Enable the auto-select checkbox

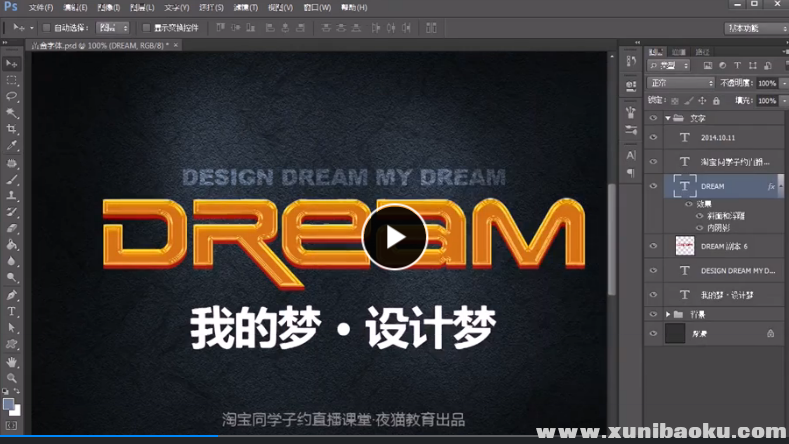coord(46,27)
